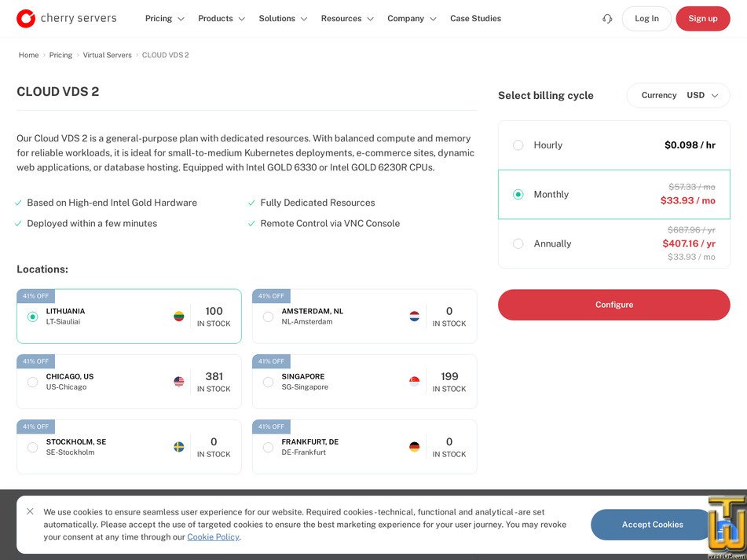
Task: Dismiss cookie banner with X icon
Action: [30, 511]
